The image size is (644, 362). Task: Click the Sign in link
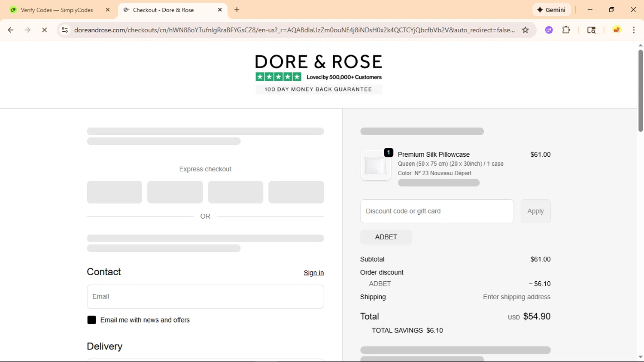pyautogui.click(x=313, y=273)
